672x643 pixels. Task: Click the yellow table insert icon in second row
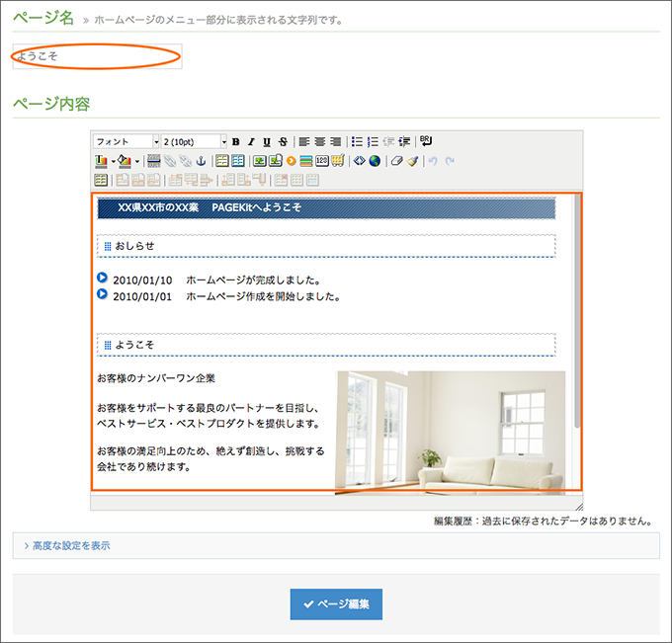tap(222, 161)
